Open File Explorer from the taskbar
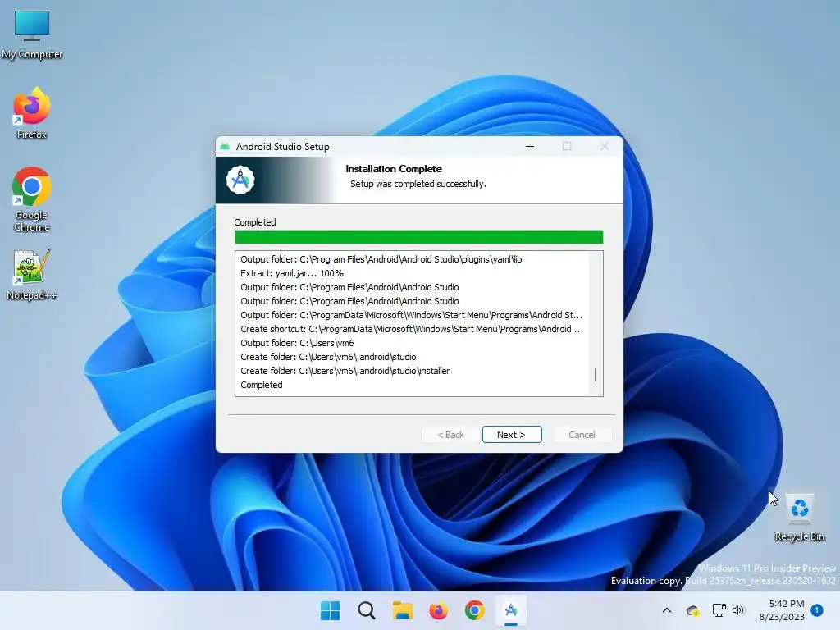 coord(402,610)
